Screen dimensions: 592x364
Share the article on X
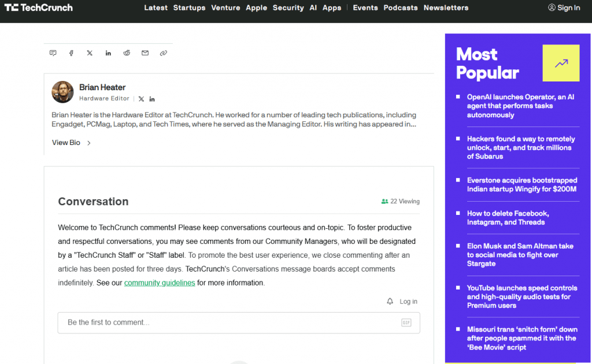(90, 53)
